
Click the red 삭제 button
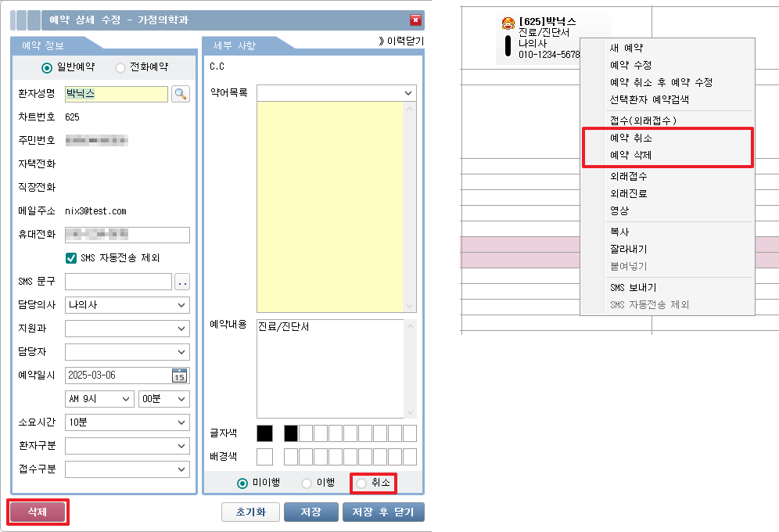38,512
